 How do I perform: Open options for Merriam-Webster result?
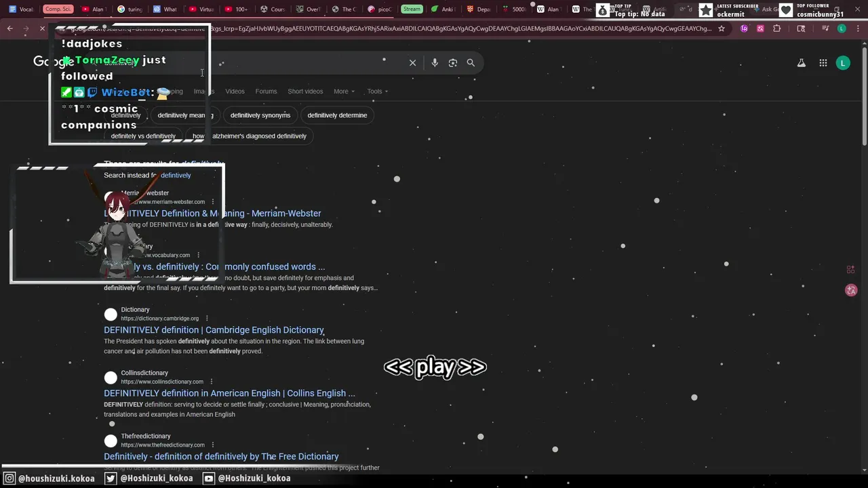coord(212,202)
